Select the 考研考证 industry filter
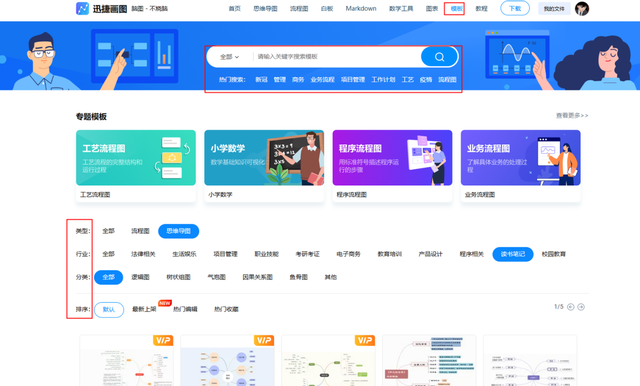Image resolution: width=640 pixels, height=386 pixels. click(x=308, y=254)
